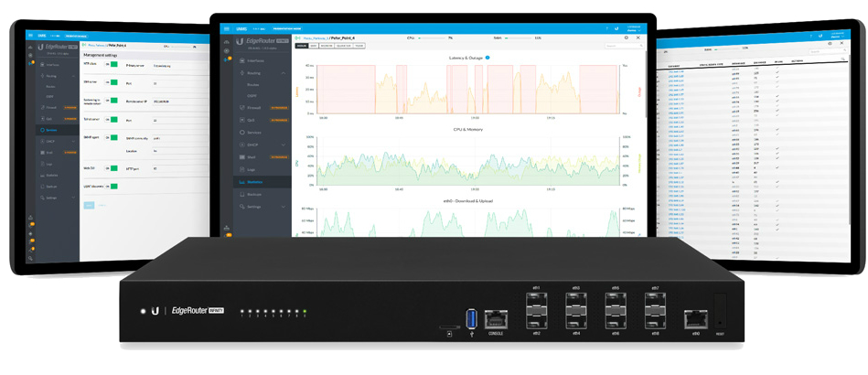The height and width of the screenshot is (375, 868).
Task: Toggle the System log remote server switch
Action: pyautogui.click(x=112, y=101)
